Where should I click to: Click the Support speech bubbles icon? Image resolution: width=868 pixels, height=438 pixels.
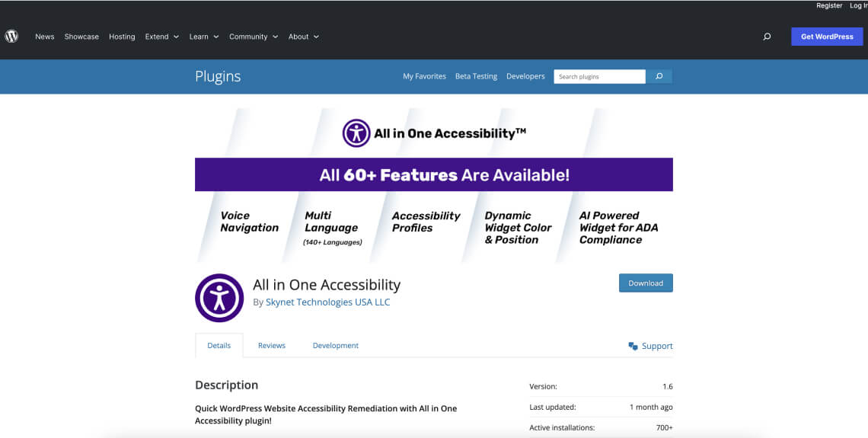[633, 346]
